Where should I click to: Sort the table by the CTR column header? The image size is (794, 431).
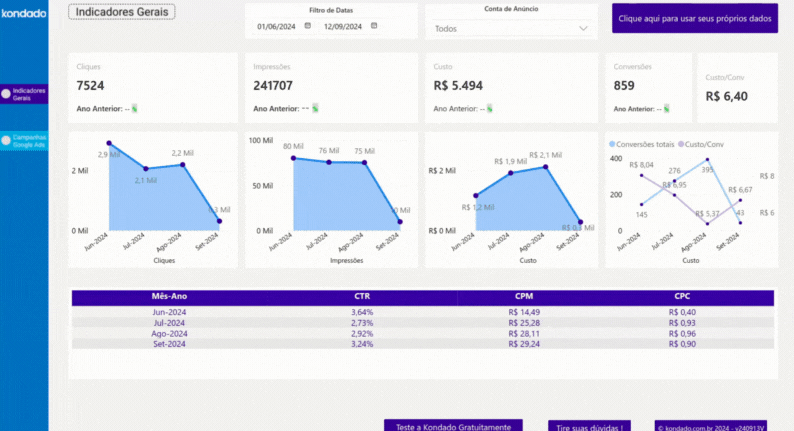pyautogui.click(x=362, y=297)
